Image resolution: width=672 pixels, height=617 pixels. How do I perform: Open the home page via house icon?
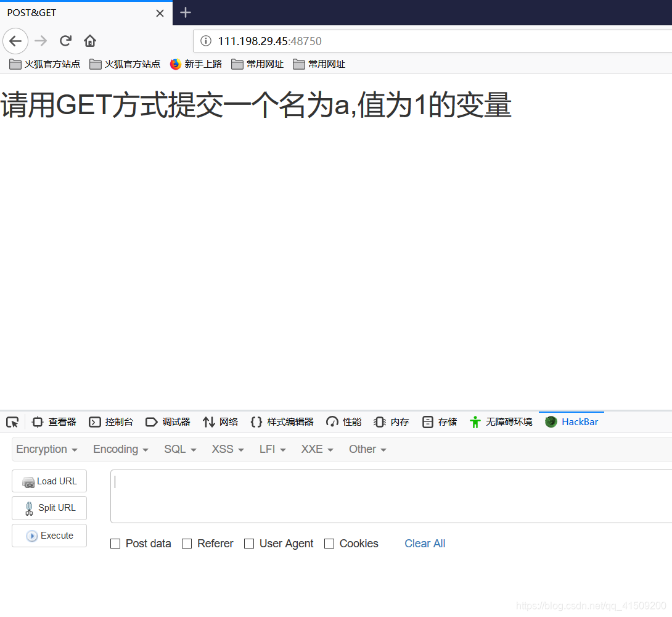coord(90,41)
